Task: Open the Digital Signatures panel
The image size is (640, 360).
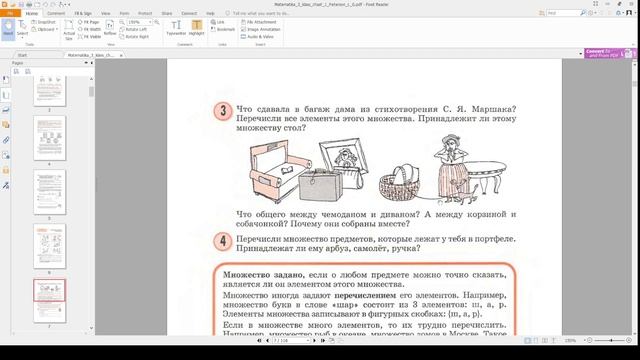Action: click(x=6, y=185)
